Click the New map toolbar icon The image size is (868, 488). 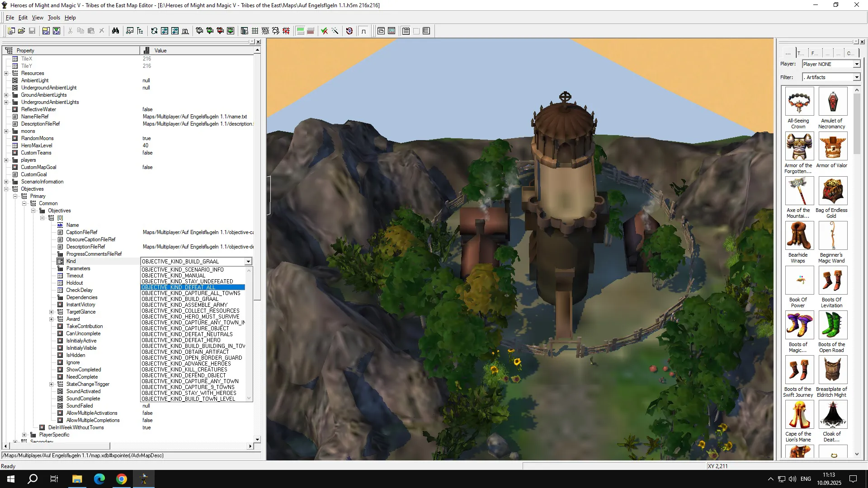11,31
